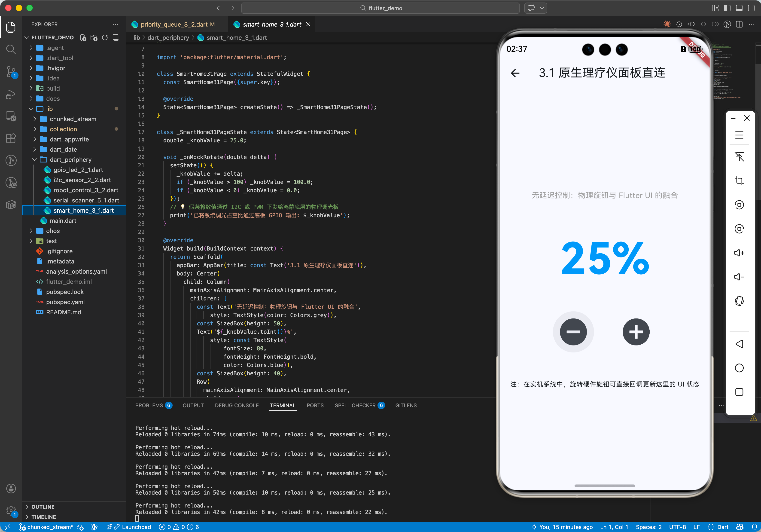Open the Extensions view icon
Screen dimensions: 761x532
11,138
